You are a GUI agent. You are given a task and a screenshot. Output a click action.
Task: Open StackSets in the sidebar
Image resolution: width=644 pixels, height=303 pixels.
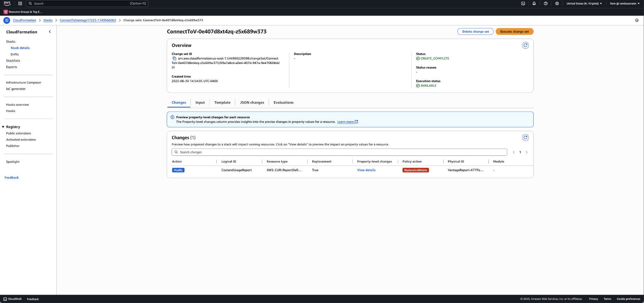[13, 61]
